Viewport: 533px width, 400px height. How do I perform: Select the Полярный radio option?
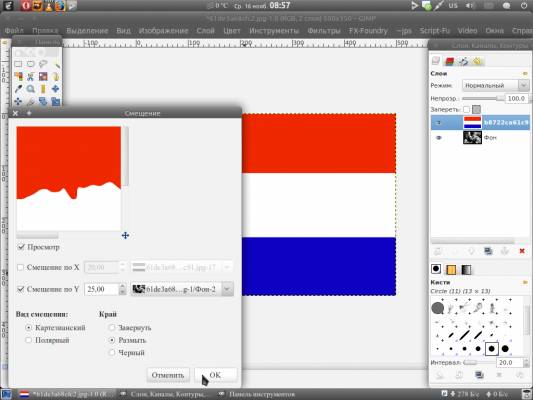[29, 340]
